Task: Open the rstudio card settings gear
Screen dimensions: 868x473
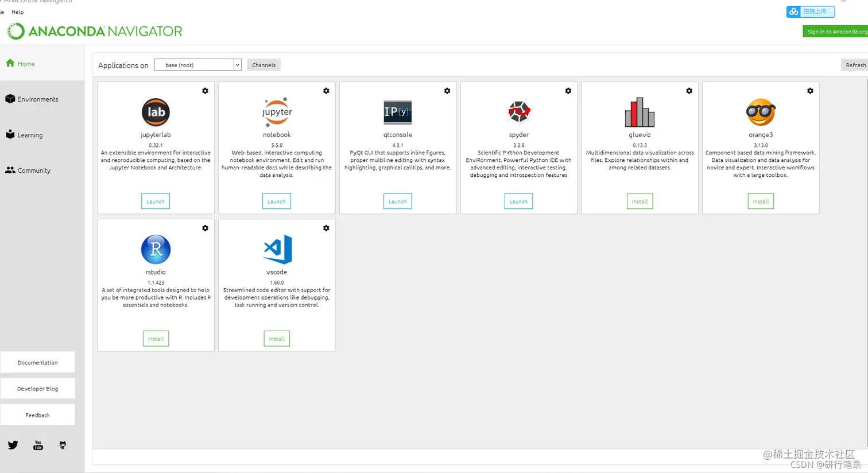Action: [x=205, y=228]
